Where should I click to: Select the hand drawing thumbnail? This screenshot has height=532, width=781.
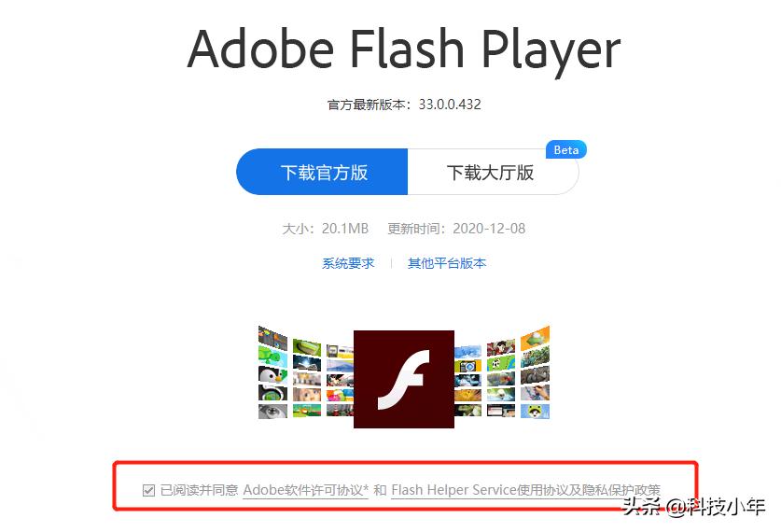click(x=535, y=393)
